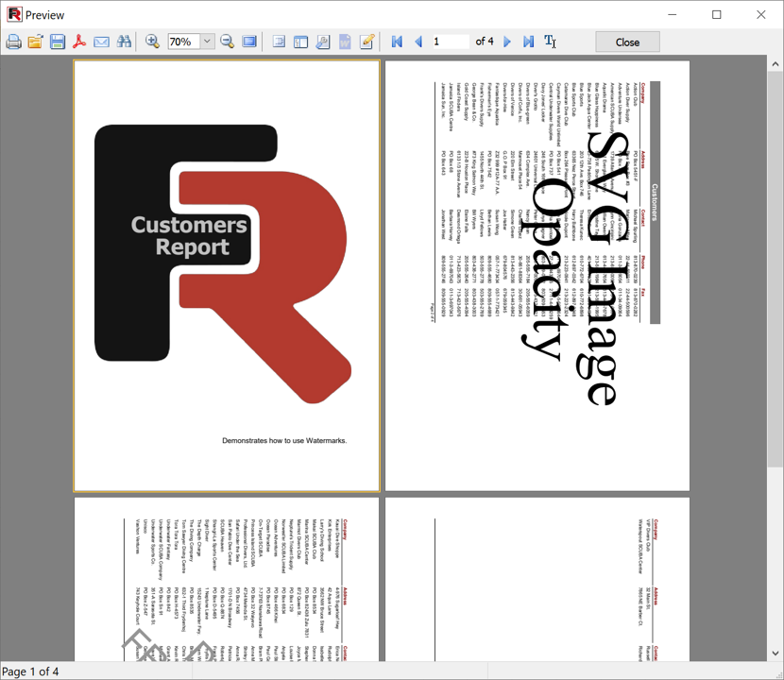Expand the 70% zoom dropdown
The image size is (784, 680).
[207, 42]
